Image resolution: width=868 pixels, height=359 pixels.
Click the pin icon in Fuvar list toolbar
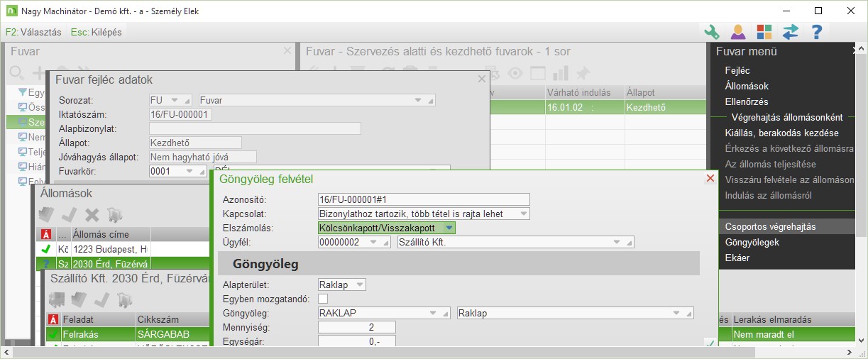click(x=583, y=73)
